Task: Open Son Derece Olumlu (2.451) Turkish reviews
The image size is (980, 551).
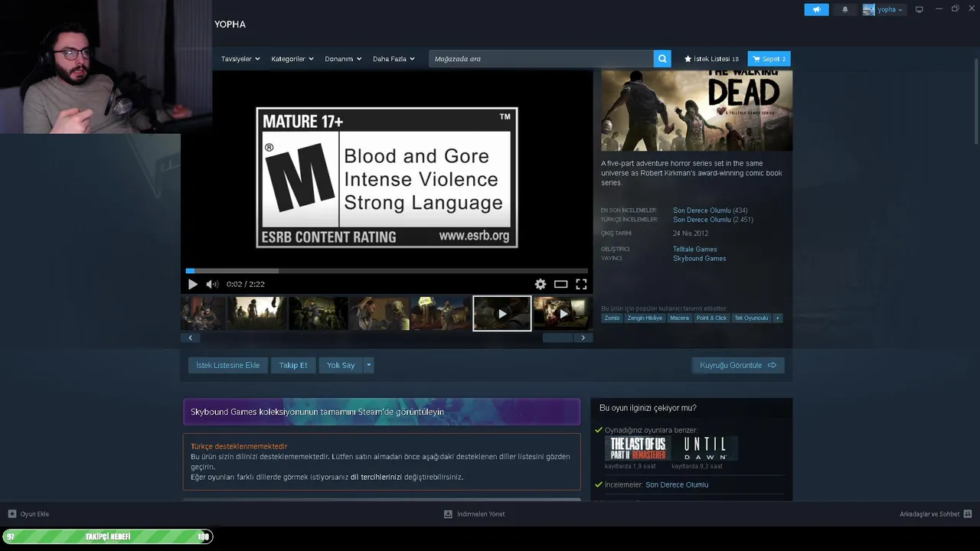Action: (x=713, y=220)
